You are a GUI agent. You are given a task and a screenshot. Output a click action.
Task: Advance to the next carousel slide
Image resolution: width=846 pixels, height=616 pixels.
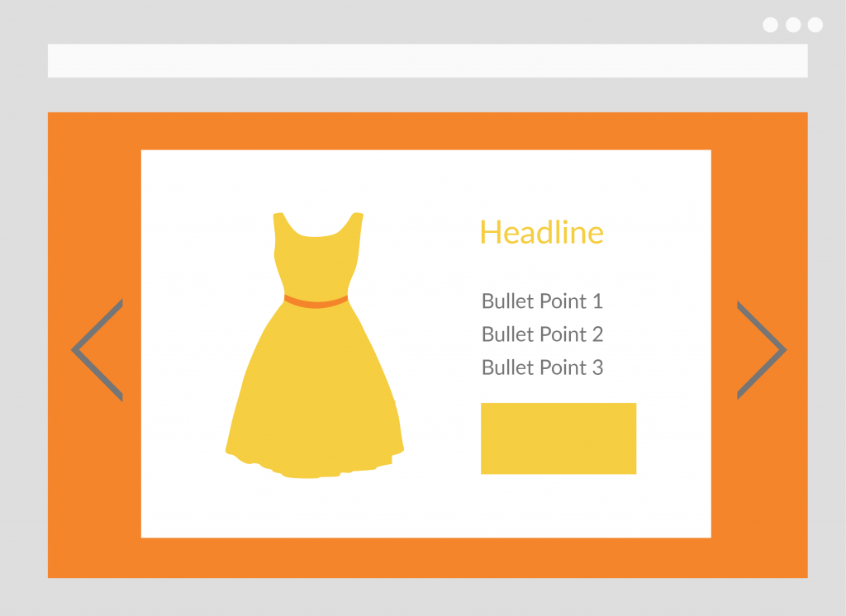click(x=762, y=350)
